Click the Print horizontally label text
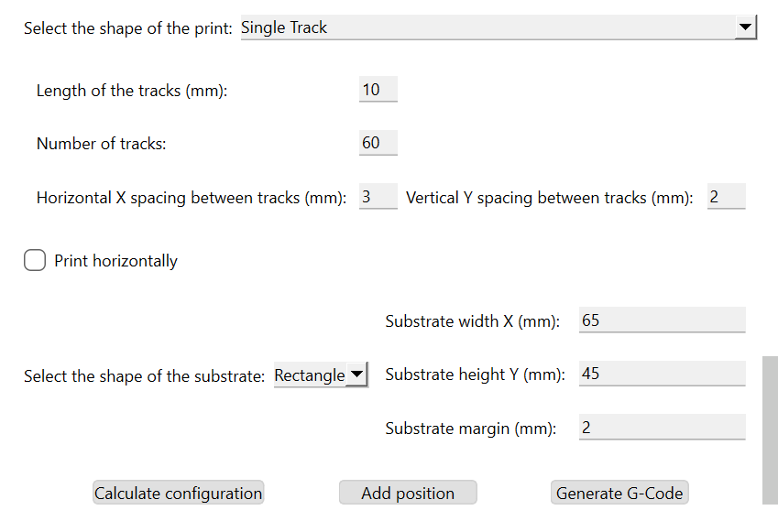 114,260
